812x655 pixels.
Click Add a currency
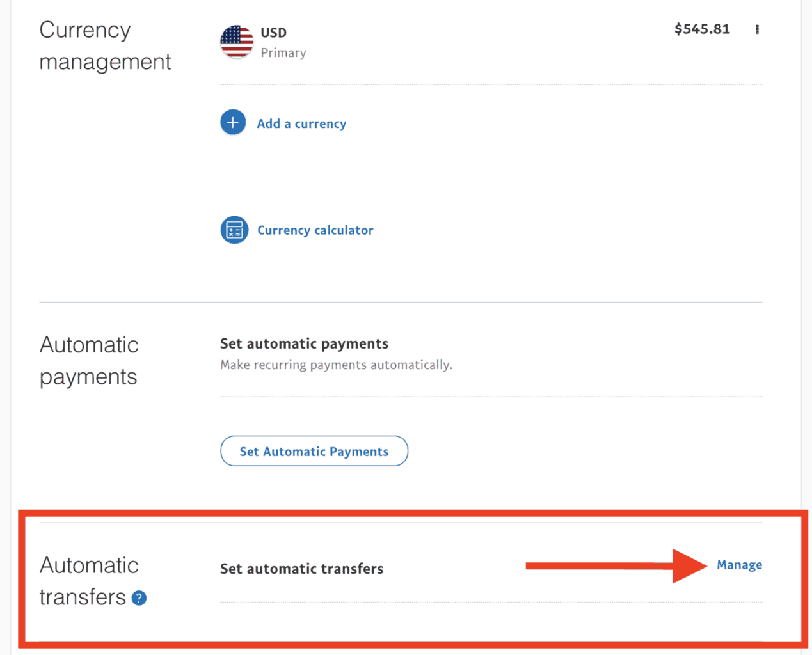tap(301, 123)
